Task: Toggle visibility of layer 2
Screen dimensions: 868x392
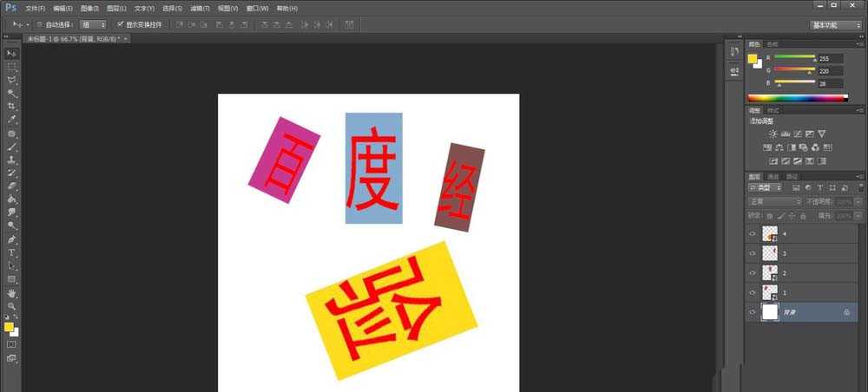Action: tap(753, 273)
